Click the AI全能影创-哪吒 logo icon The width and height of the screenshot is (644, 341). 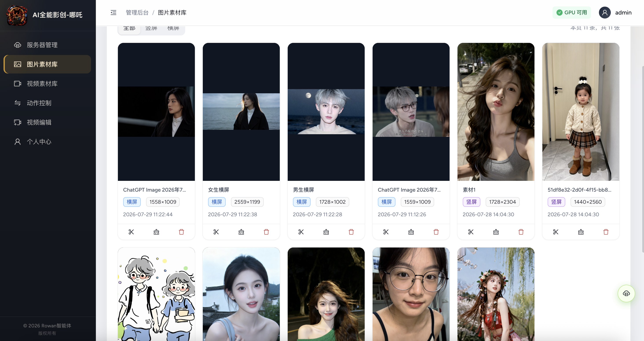[x=17, y=15]
